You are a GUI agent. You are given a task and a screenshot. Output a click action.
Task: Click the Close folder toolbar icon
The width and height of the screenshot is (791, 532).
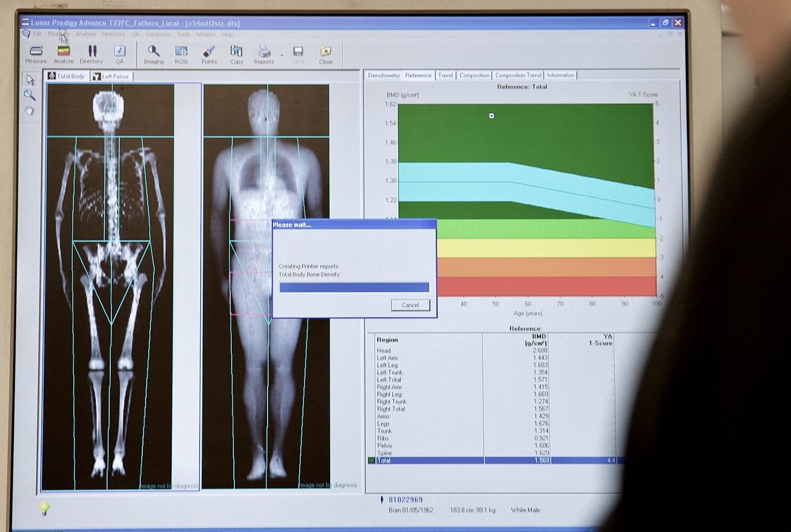click(325, 55)
